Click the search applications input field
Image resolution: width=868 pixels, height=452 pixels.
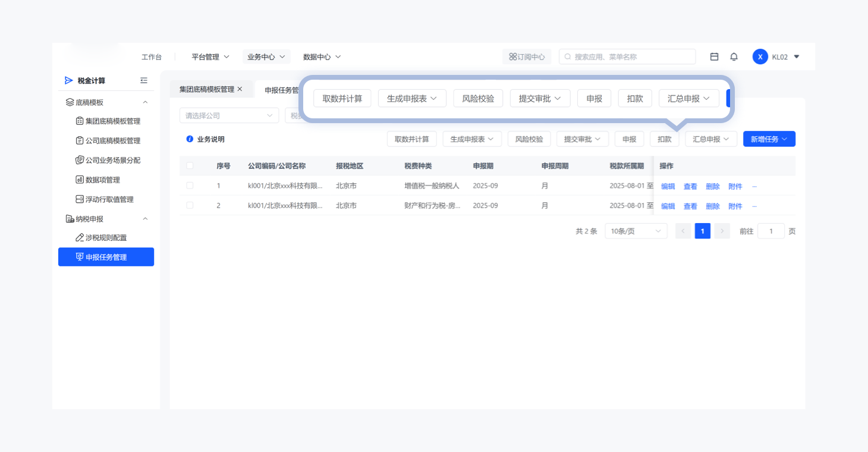click(x=627, y=57)
